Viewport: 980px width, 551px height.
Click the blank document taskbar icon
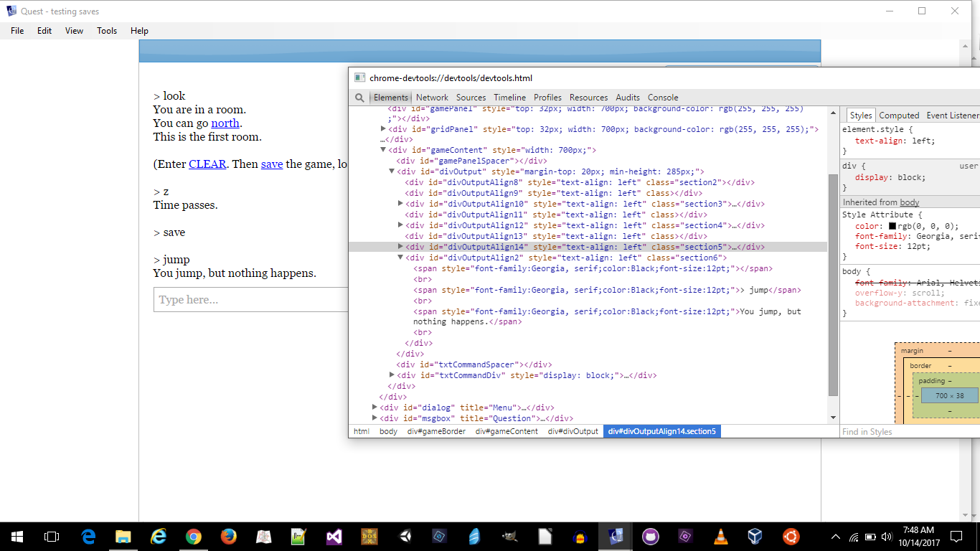pyautogui.click(x=545, y=537)
